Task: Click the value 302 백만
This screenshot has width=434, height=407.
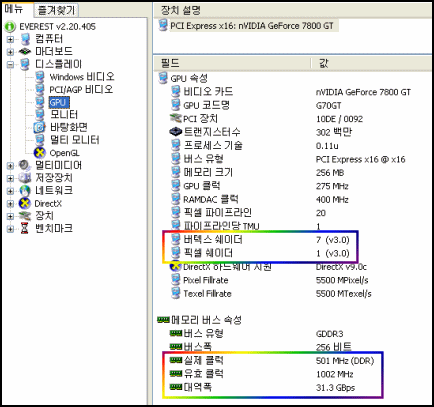Action: (x=334, y=132)
